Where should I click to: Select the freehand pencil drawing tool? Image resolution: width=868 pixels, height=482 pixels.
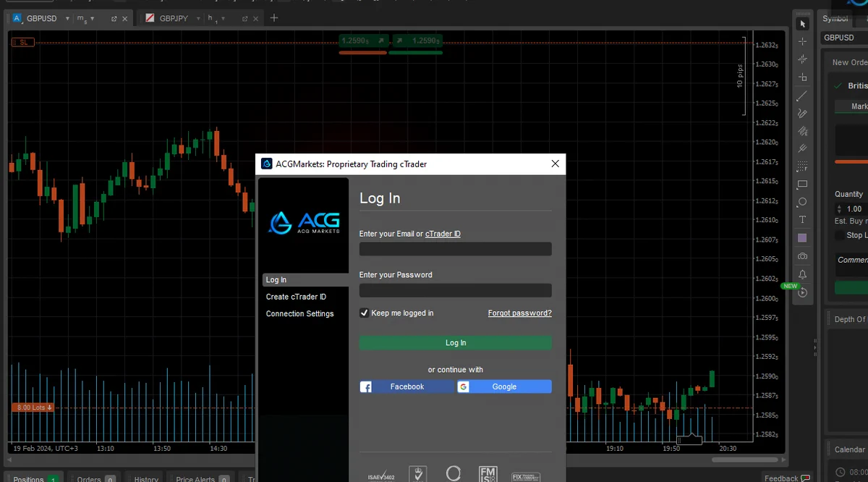tap(802, 114)
